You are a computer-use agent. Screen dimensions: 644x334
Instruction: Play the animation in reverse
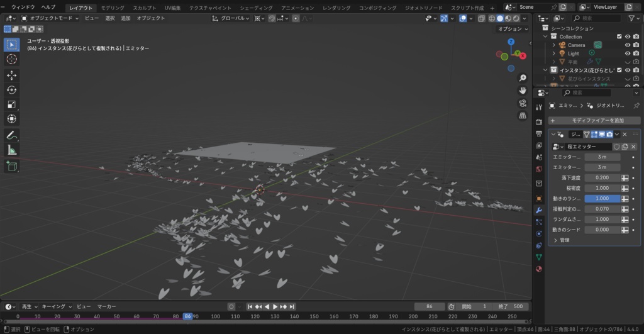pos(267,306)
